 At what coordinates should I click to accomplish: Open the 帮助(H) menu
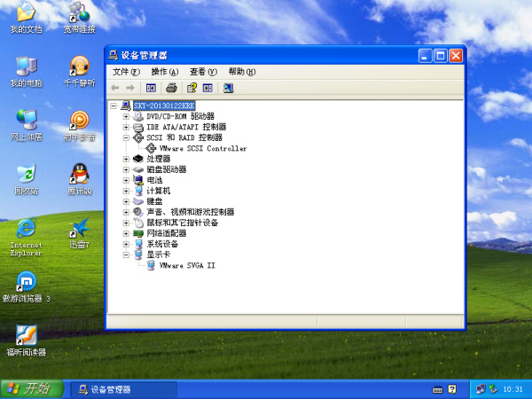pos(242,72)
